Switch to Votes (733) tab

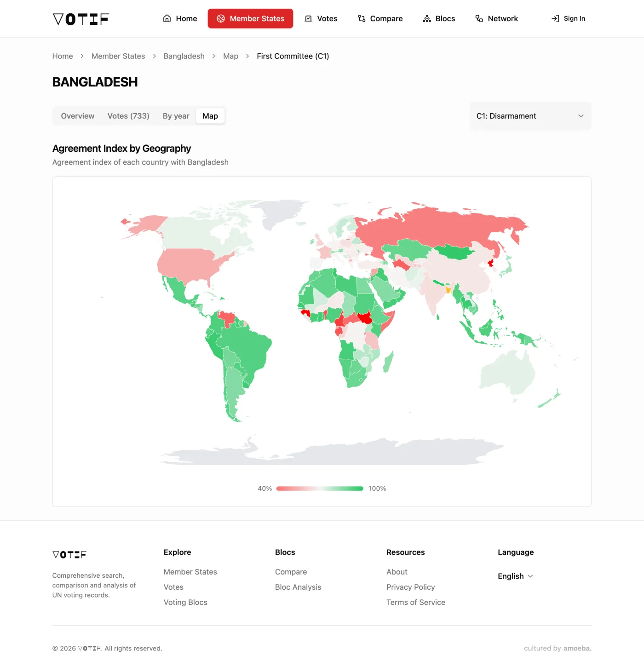(x=128, y=116)
